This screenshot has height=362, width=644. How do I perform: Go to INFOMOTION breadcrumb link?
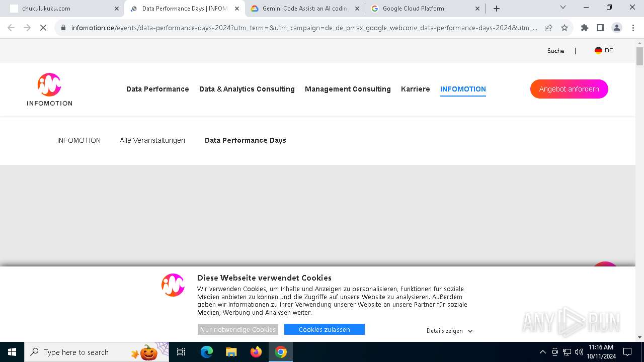[79, 140]
